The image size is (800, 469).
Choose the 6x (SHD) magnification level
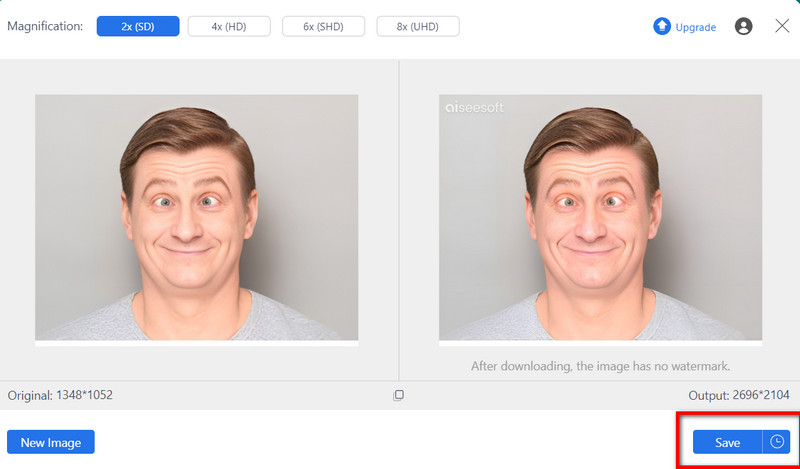pyautogui.click(x=323, y=26)
